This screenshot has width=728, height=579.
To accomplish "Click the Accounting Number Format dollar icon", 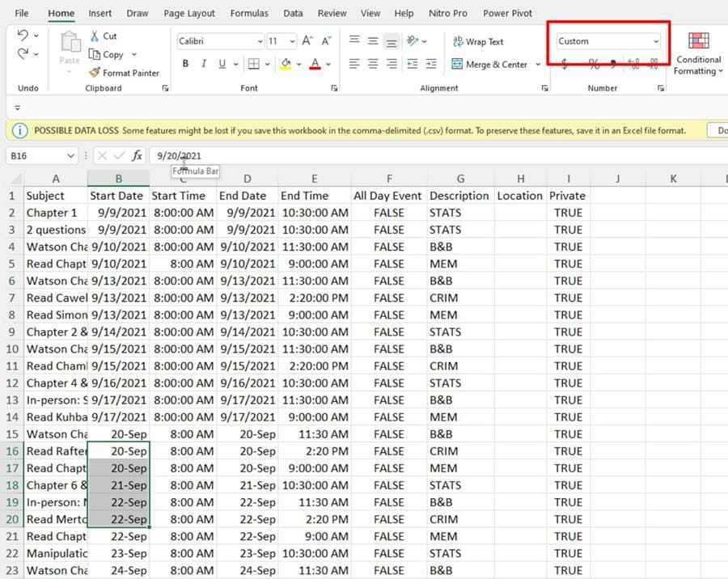I will click(x=564, y=64).
